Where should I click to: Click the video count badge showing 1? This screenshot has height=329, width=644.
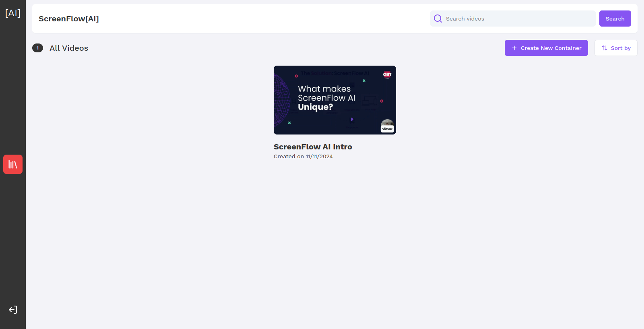click(37, 48)
